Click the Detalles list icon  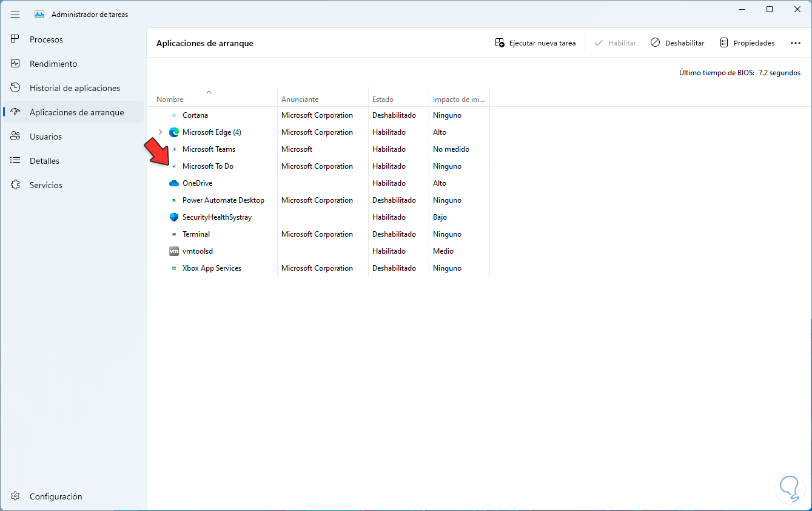click(x=16, y=161)
